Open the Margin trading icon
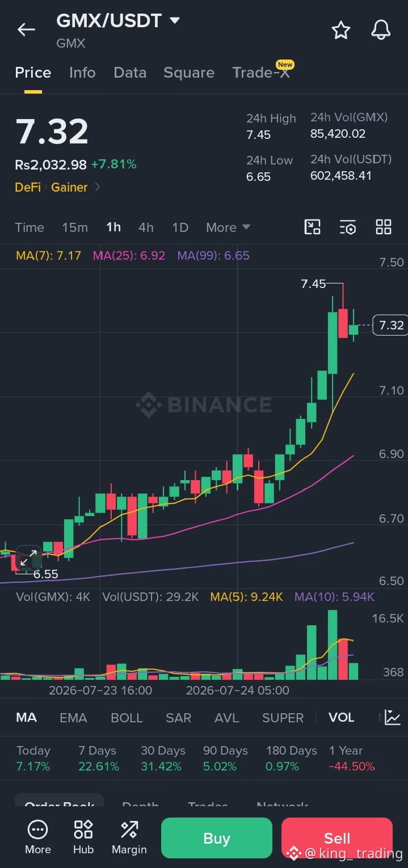 click(x=129, y=830)
